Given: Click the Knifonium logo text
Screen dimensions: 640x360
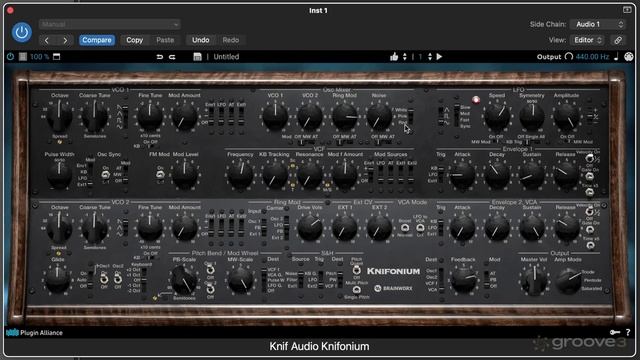Looking at the screenshot, I should click(393, 271).
